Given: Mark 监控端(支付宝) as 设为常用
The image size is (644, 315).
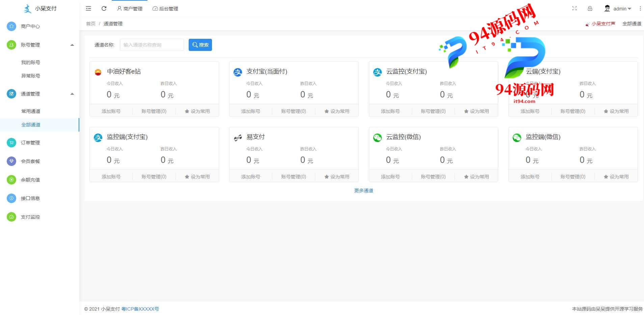Looking at the screenshot, I should [197, 177].
